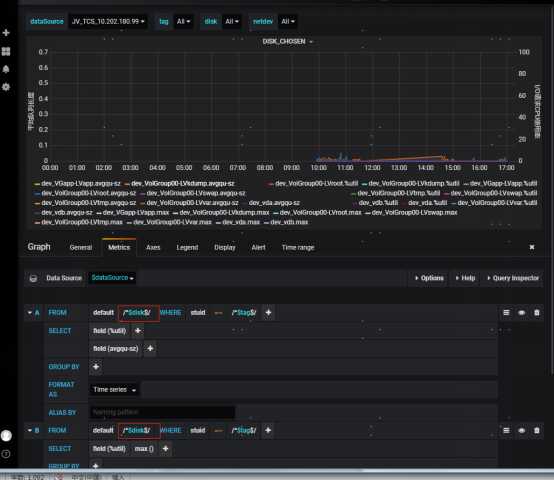Add a field with plus next to field (avgqu-sz)
This screenshot has height=480, width=554.
tap(150, 349)
